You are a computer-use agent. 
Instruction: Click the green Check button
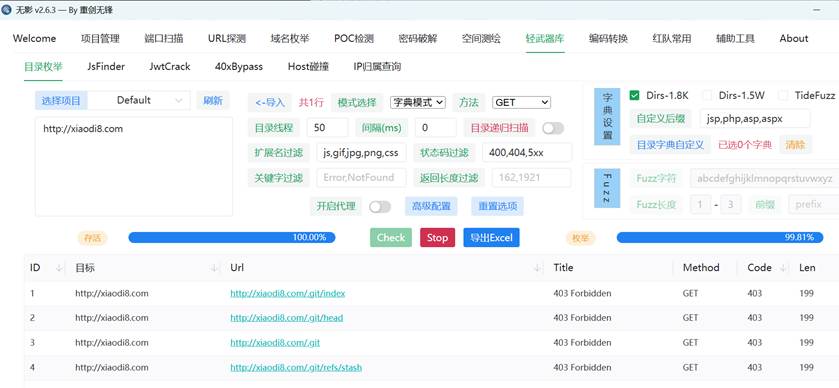click(x=391, y=238)
